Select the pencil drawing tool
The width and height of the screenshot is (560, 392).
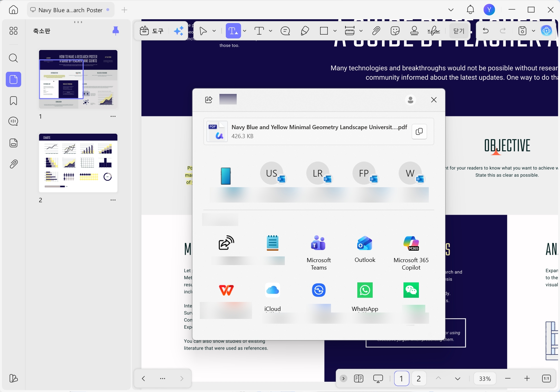(305, 31)
